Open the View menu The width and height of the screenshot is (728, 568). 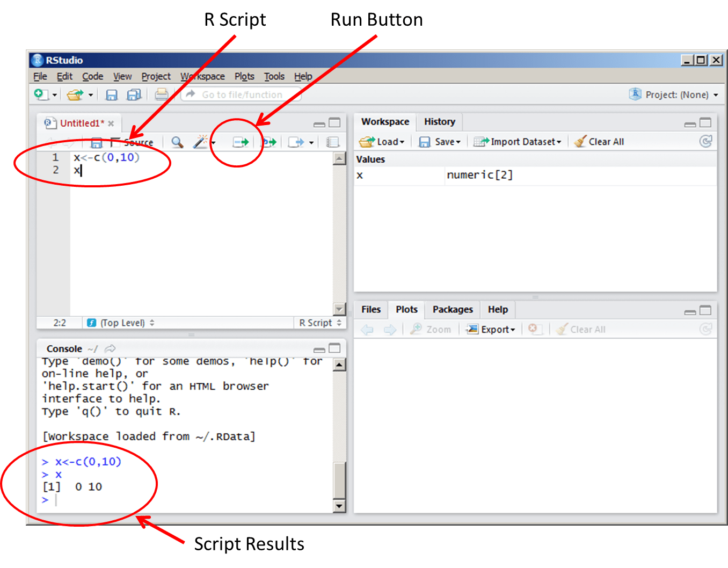click(x=122, y=76)
